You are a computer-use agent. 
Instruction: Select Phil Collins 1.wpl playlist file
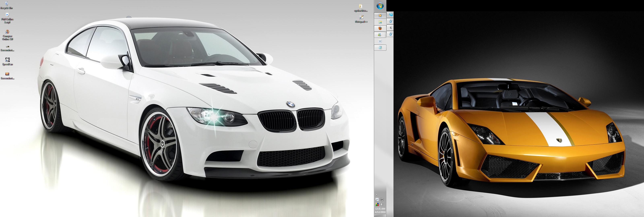click(x=7, y=18)
